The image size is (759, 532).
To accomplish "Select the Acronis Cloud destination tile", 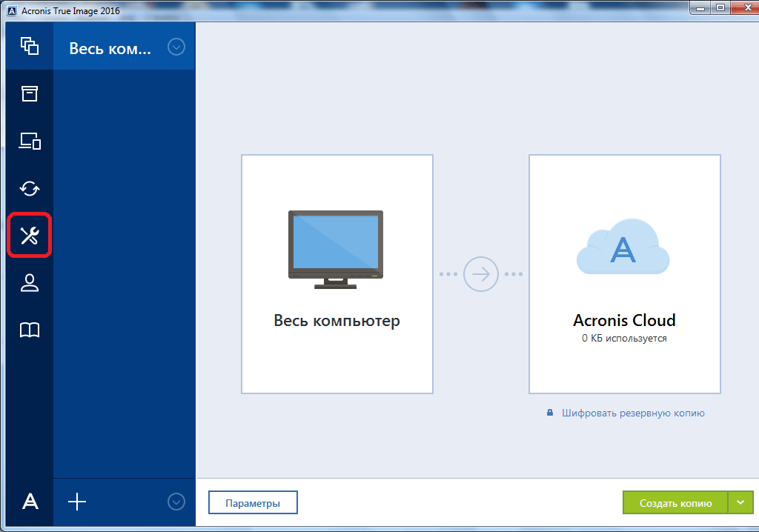I will point(624,274).
